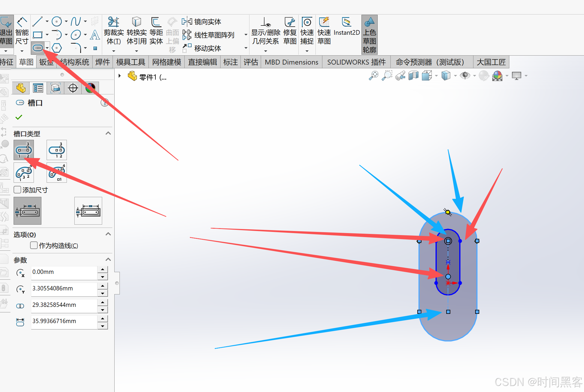Viewport: 584px width, 392px height.
Task: Collapse the 参数 section chevron
Action: coord(108,260)
